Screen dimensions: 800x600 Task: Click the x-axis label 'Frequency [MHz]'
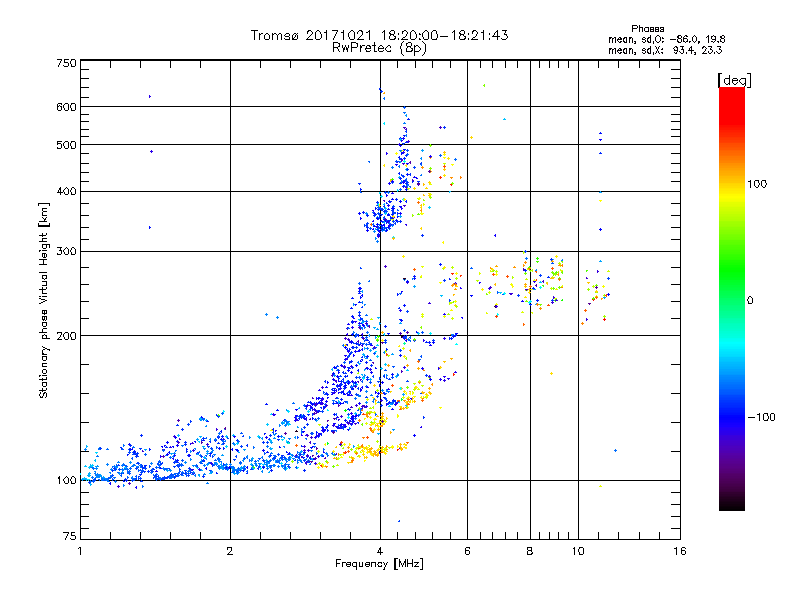[379, 564]
